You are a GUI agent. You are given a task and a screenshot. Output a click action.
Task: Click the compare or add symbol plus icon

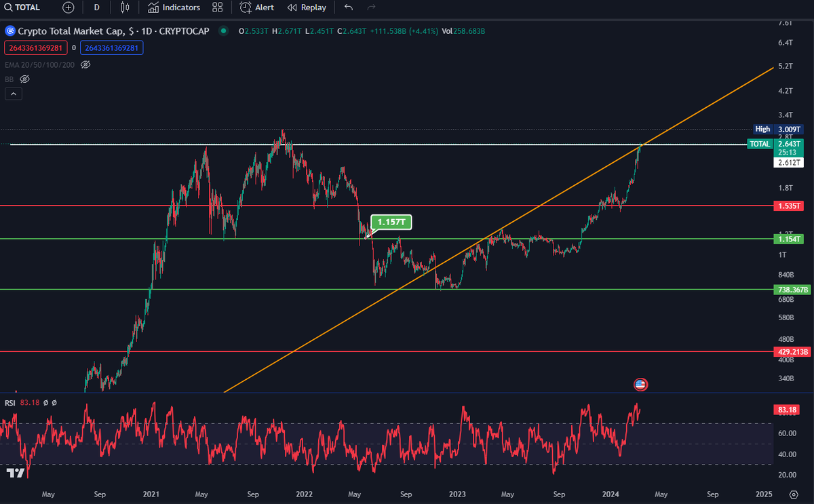click(x=68, y=7)
